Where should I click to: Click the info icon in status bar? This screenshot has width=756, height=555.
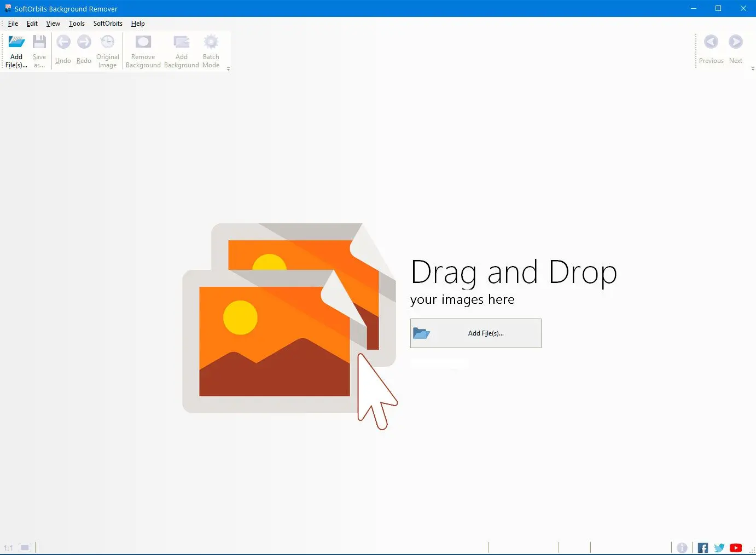click(x=682, y=548)
